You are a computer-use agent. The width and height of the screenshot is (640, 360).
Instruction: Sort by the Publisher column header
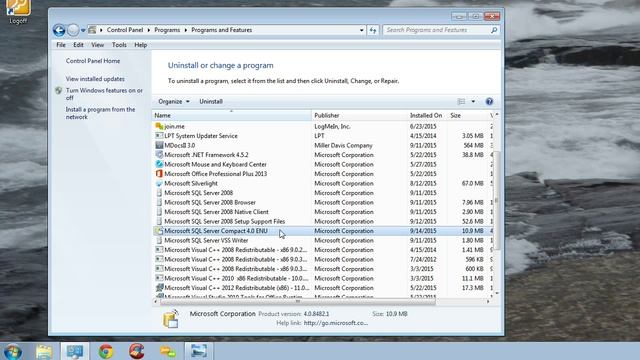[x=359, y=116]
